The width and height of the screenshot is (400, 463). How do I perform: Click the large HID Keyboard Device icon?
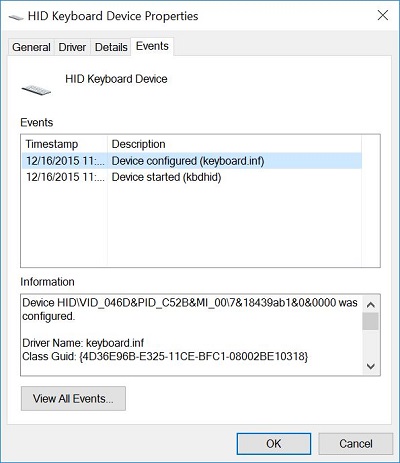36,89
